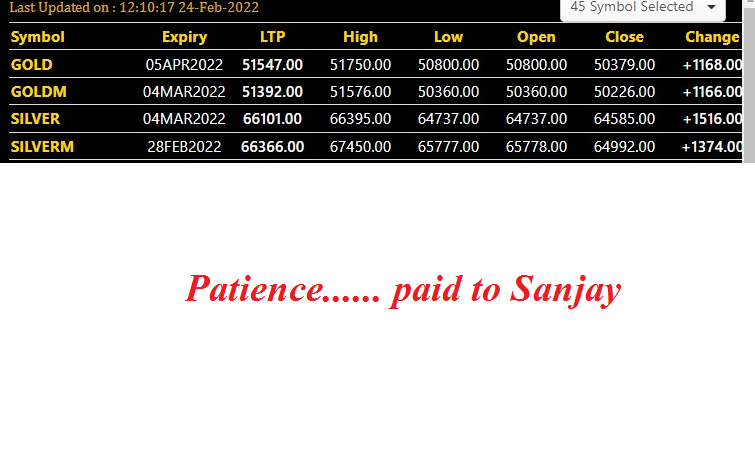Click GOLD expiry 05APR2022
The height and width of the screenshot is (460, 755).
click(184, 65)
